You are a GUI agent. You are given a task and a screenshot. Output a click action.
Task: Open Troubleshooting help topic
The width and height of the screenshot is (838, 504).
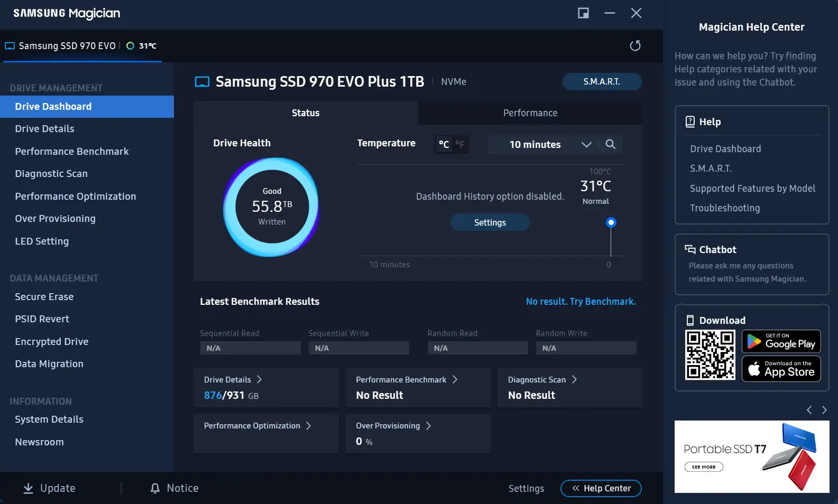pyautogui.click(x=725, y=208)
